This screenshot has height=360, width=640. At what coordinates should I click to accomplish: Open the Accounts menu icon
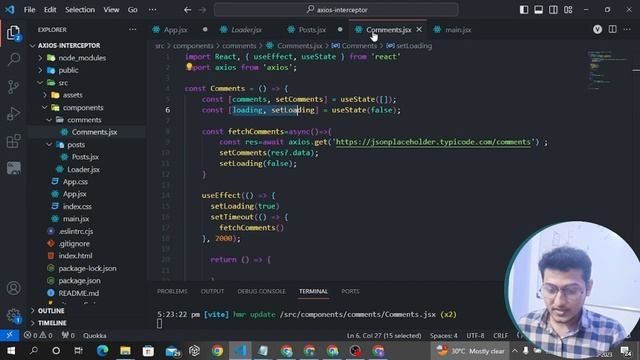point(13,288)
